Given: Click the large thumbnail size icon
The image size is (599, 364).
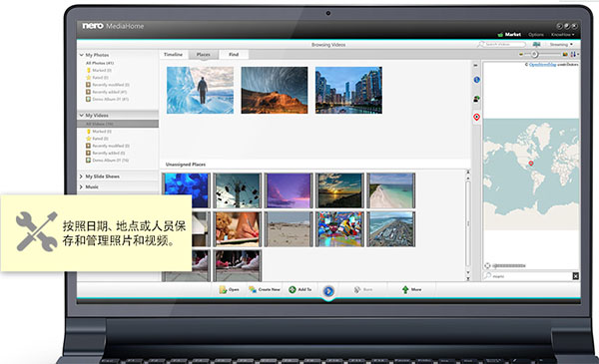Looking at the screenshot, I should (565, 55).
